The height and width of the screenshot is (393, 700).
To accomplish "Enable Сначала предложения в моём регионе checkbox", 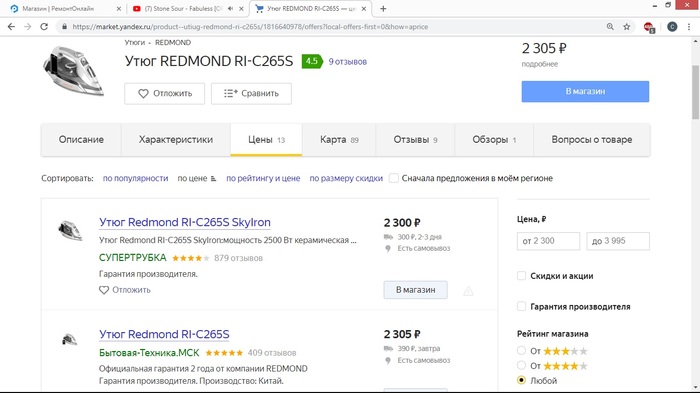I will (394, 178).
